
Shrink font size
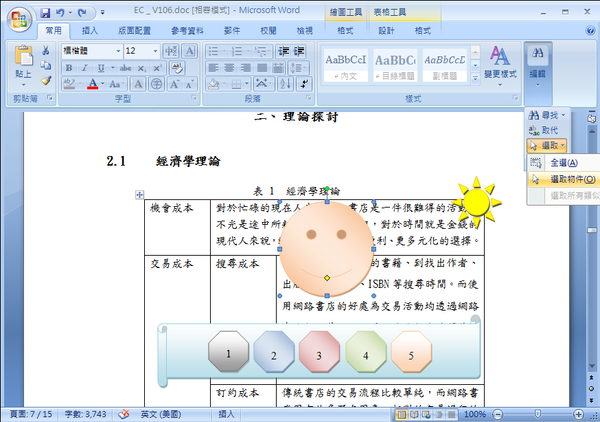[x=190, y=84]
